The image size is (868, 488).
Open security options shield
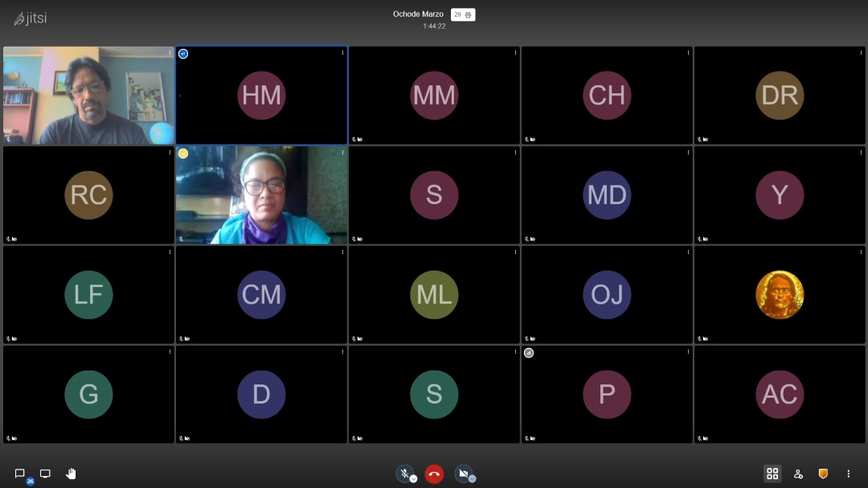tap(823, 474)
